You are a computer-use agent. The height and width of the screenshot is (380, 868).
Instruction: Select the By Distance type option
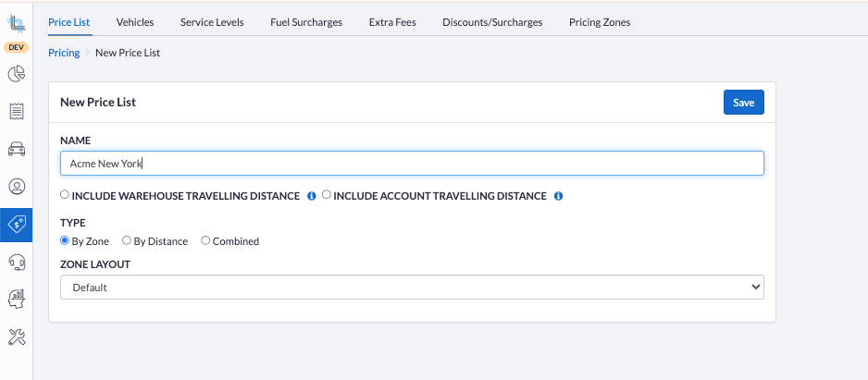pos(127,240)
